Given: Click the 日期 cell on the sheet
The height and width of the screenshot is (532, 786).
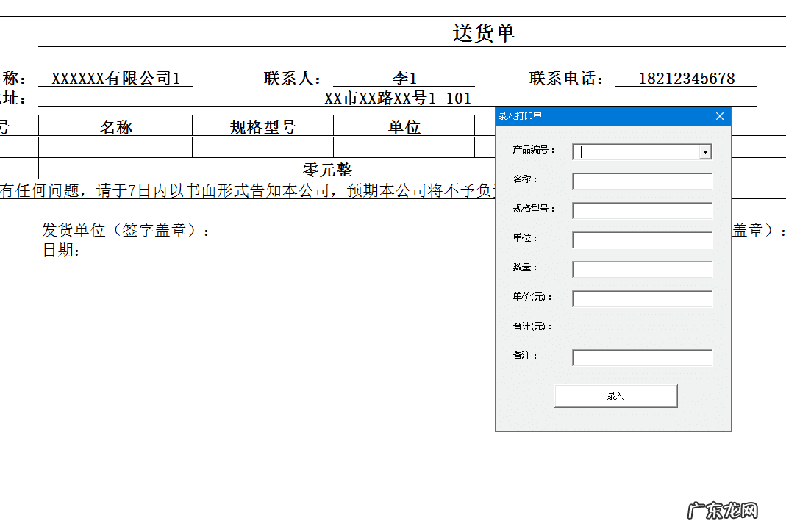Looking at the screenshot, I should (x=62, y=251).
